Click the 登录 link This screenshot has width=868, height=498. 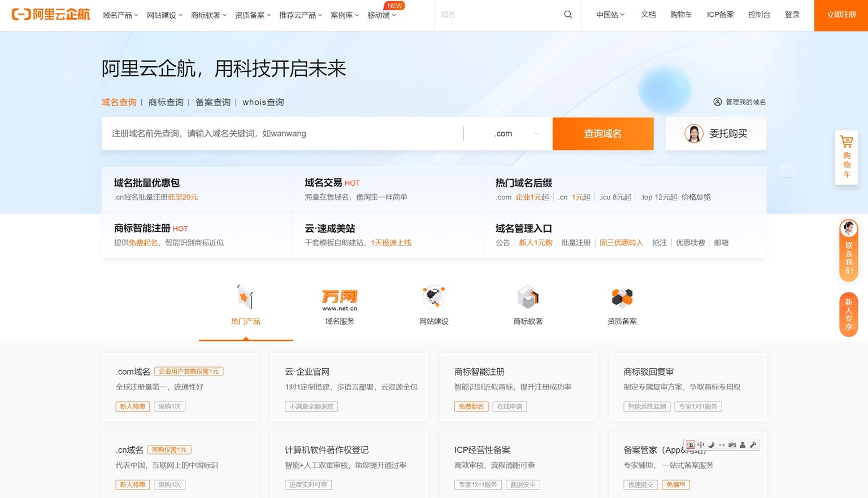pyautogui.click(x=792, y=15)
